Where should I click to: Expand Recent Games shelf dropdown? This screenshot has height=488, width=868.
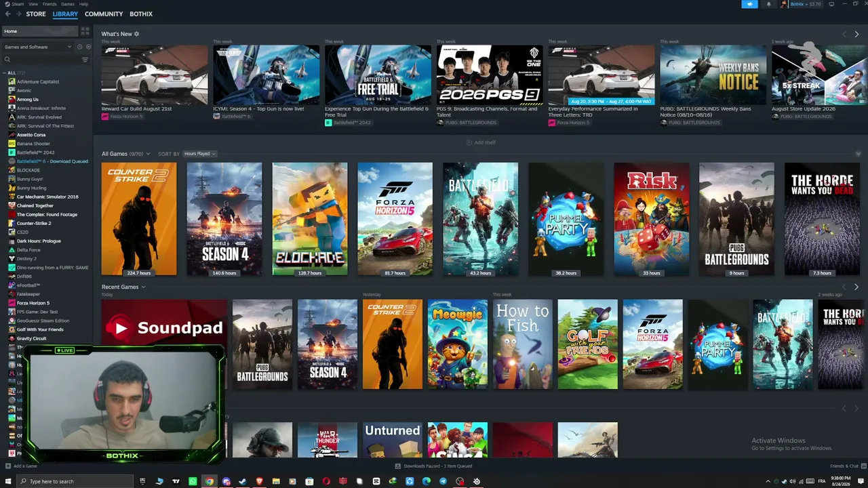[143, 287]
